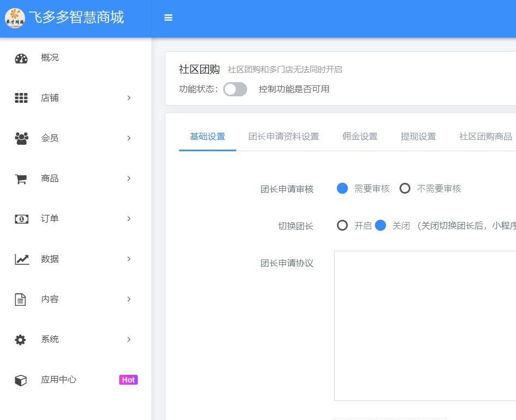Click into the 团长申请协议 text area
516x420 pixels.
click(x=425, y=326)
